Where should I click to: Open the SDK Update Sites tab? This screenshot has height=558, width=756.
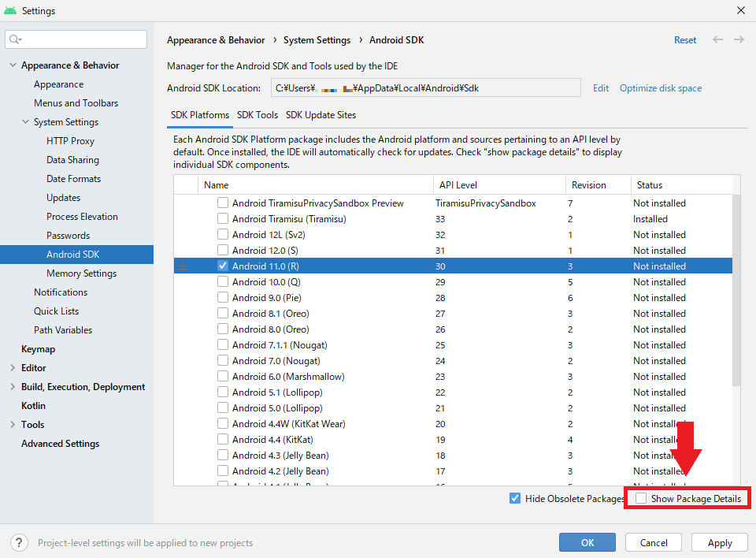(321, 114)
